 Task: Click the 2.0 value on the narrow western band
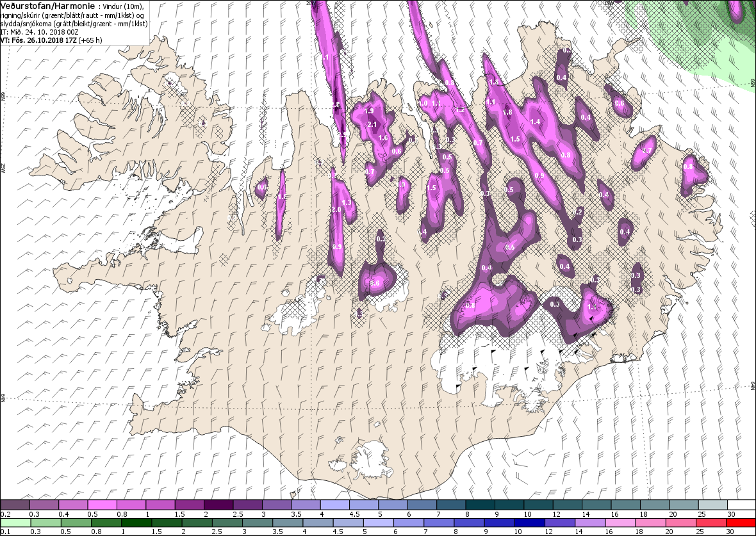coord(336,209)
